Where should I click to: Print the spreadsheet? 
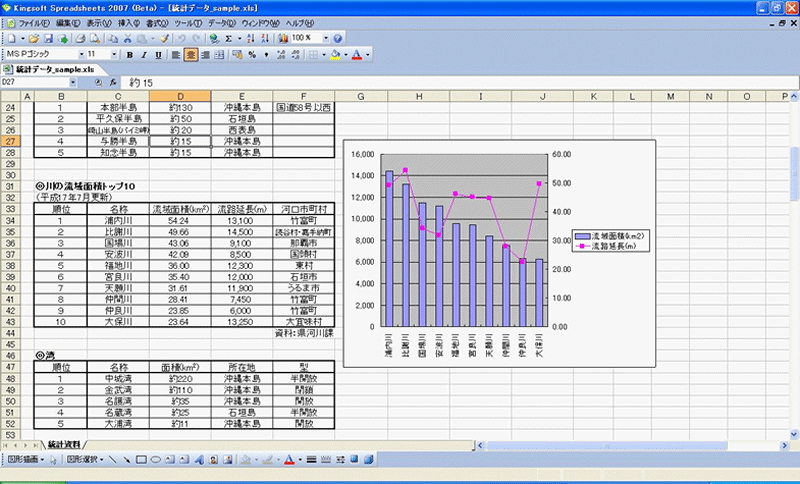(x=81, y=39)
